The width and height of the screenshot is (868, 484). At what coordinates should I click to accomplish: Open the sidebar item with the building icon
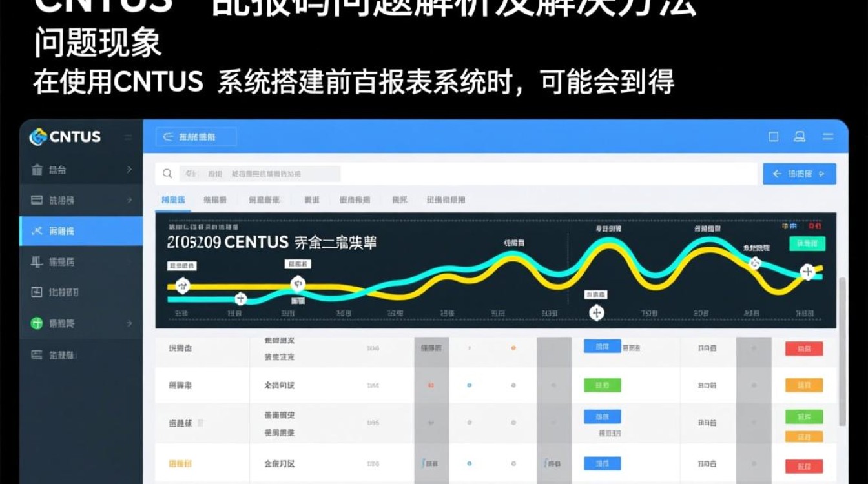coord(81,170)
